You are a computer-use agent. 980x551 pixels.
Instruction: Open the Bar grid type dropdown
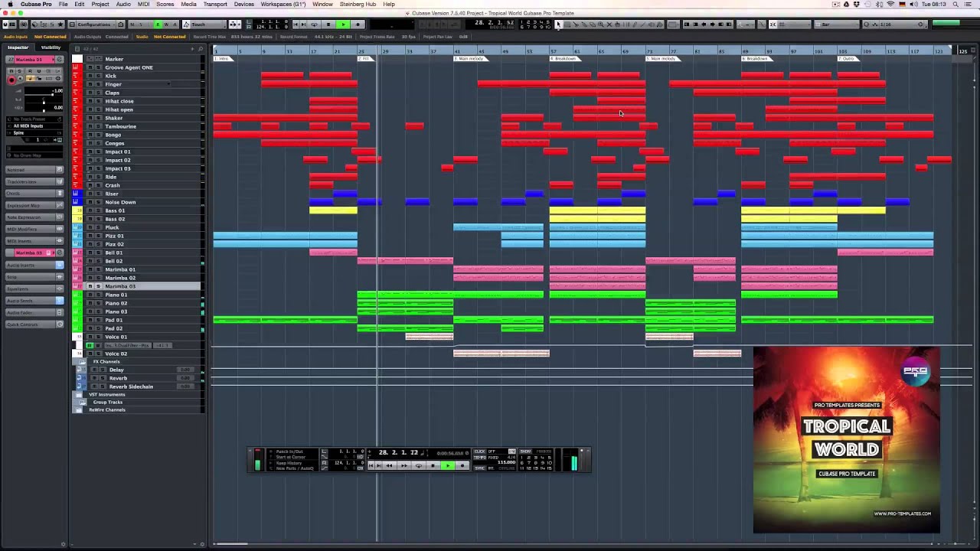click(x=837, y=24)
